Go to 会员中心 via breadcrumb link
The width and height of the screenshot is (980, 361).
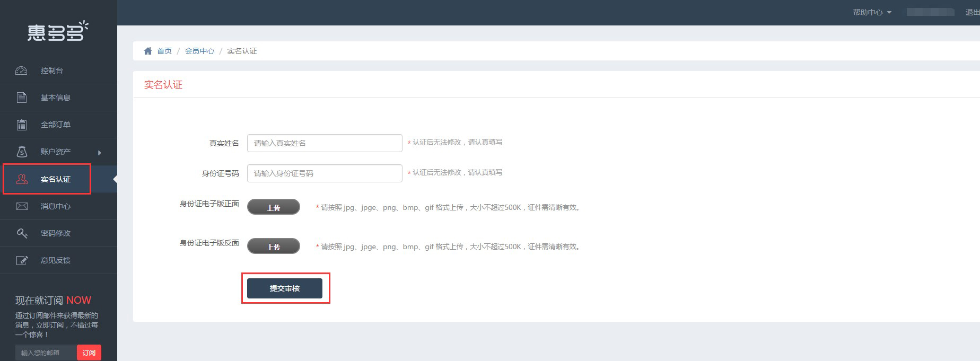point(199,51)
